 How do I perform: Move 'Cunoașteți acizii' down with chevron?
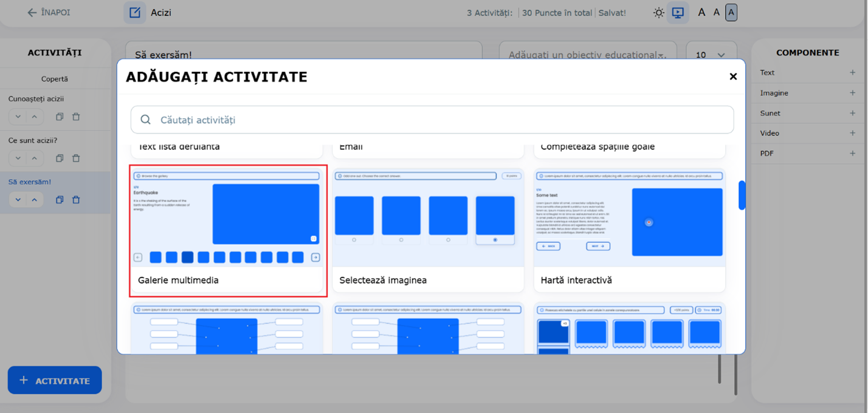[x=18, y=117]
